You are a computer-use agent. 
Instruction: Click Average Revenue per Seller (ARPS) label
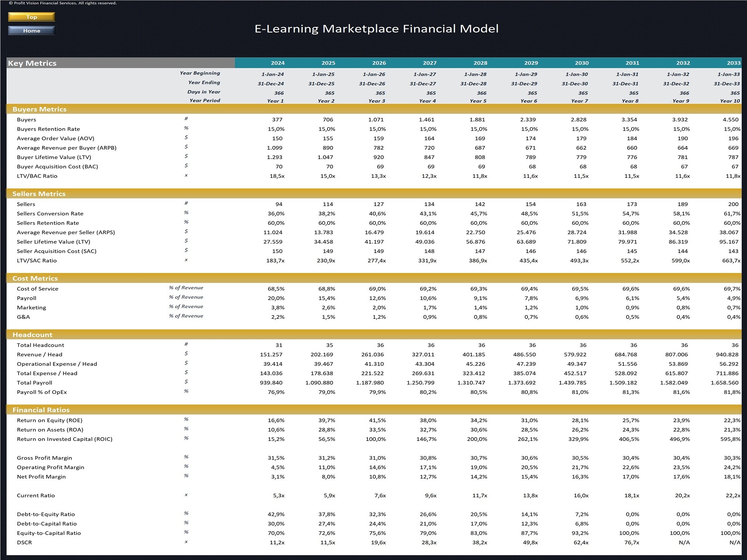tap(66, 232)
